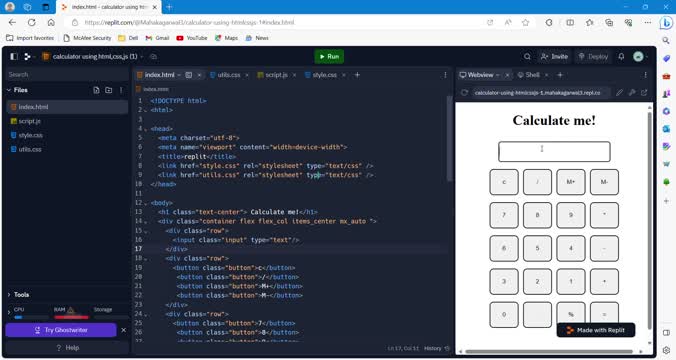Create a new file with the Files icon
This screenshot has height=360, width=676.
[96, 90]
